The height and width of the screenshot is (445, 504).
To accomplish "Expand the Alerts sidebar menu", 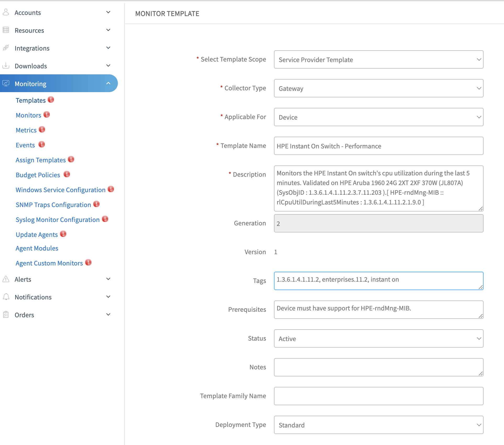I will 108,279.
